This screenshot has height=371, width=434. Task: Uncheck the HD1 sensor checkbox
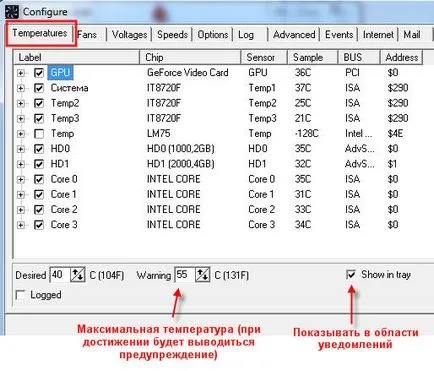pos(39,164)
